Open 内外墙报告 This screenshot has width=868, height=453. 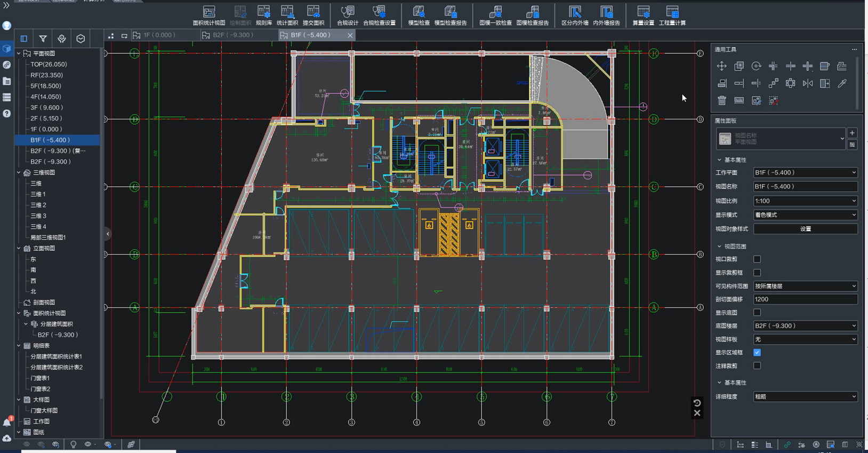606,15
